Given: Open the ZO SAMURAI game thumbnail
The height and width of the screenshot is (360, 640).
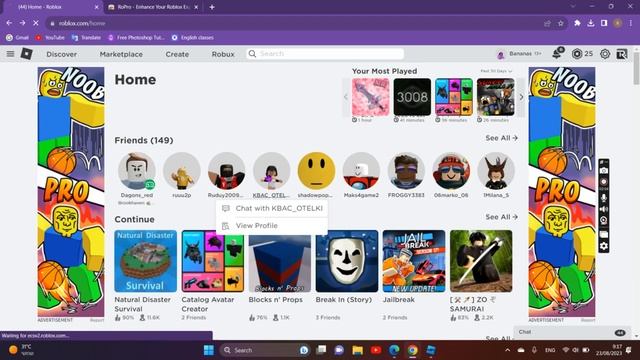Looking at the screenshot, I should tap(481, 261).
